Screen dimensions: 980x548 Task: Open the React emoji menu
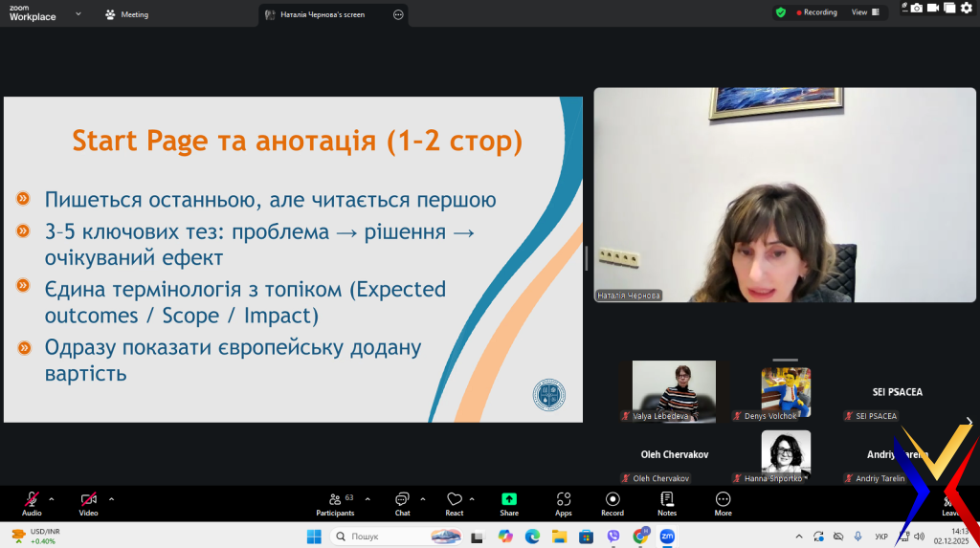(x=454, y=503)
